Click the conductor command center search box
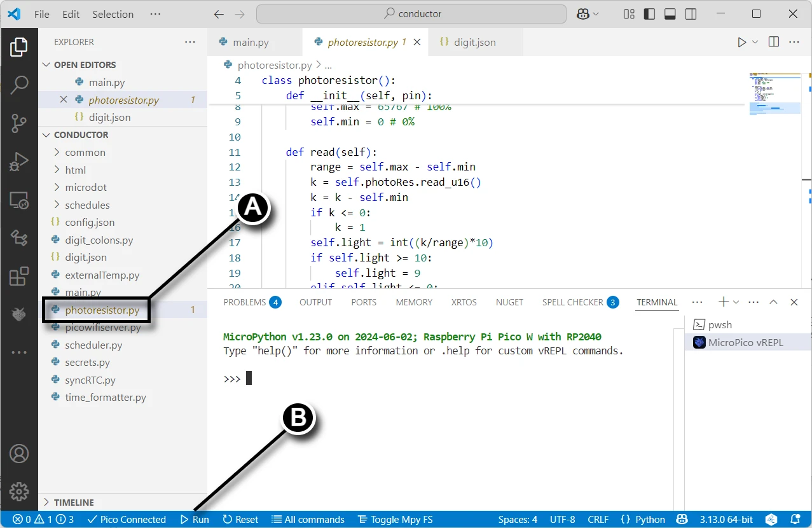Screen dimensions: 812x528 click(411, 14)
